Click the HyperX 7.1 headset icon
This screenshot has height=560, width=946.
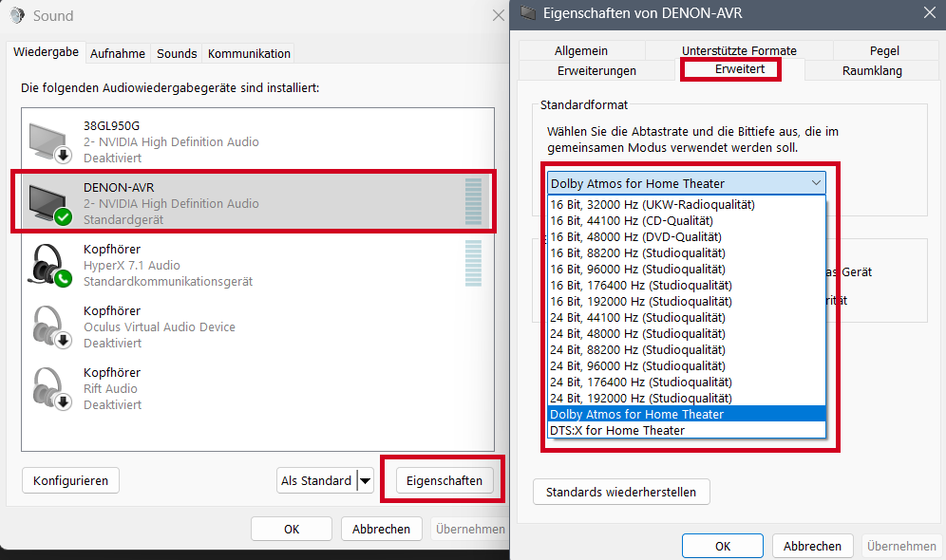[x=50, y=266]
